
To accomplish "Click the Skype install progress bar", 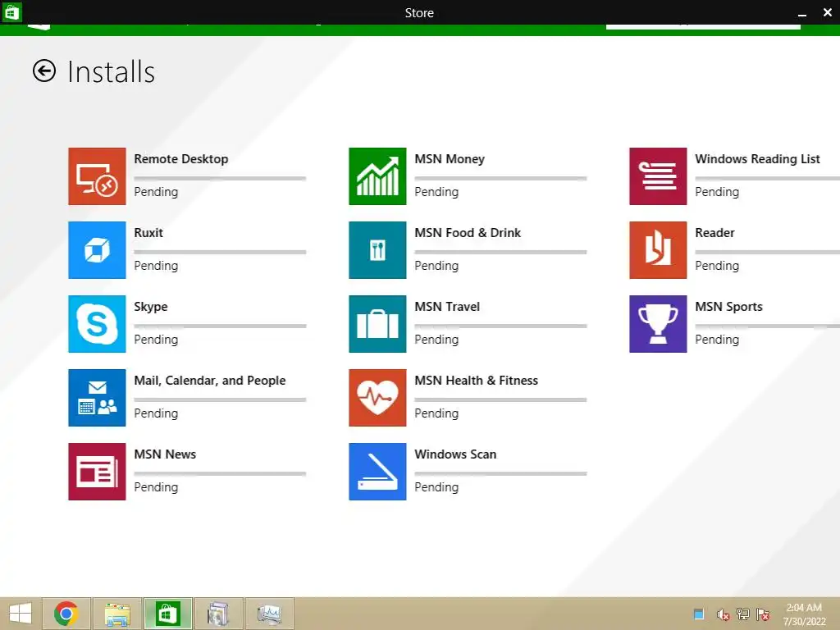I will (x=220, y=326).
